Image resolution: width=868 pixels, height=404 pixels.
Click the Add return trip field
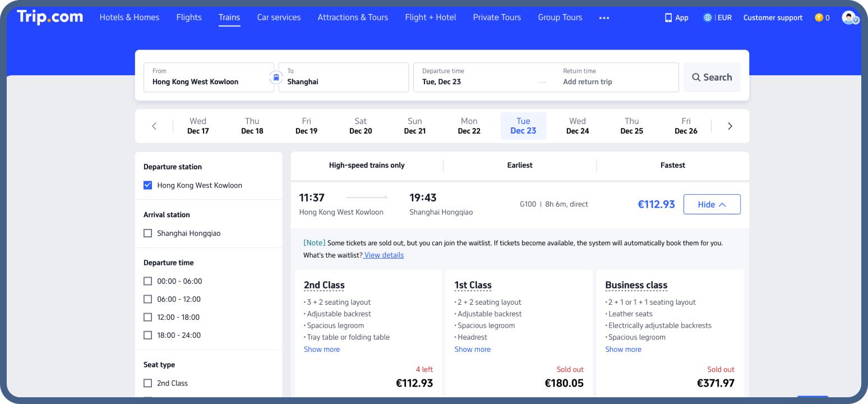pos(587,81)
